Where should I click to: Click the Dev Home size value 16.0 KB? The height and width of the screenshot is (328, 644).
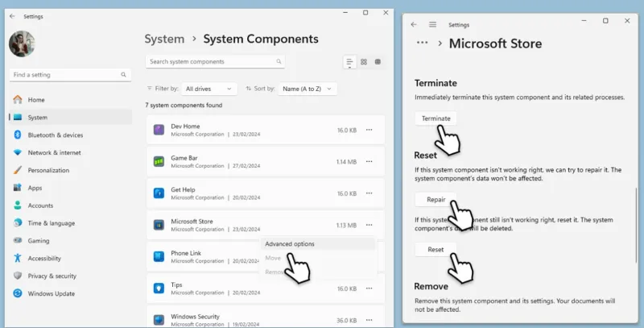tap(347, 131)
